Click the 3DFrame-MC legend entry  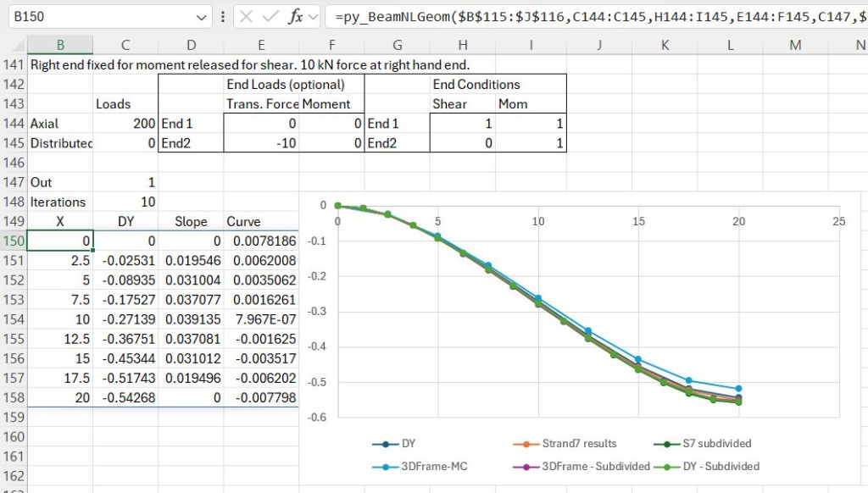(415, 466)
